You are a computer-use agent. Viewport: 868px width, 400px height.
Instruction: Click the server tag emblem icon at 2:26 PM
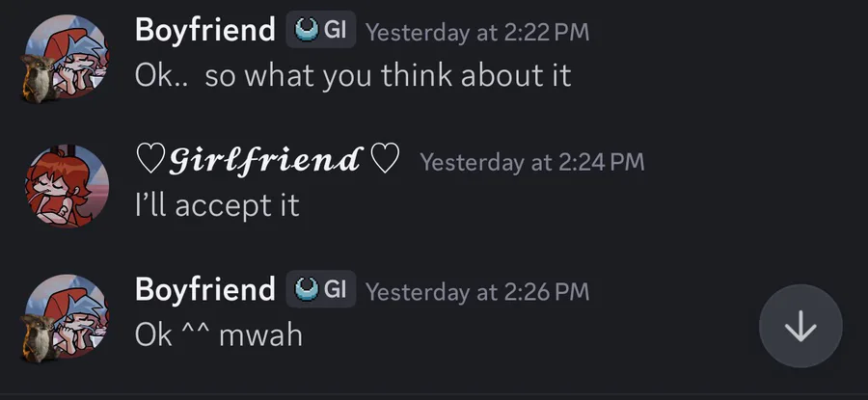tap(307, 289)
